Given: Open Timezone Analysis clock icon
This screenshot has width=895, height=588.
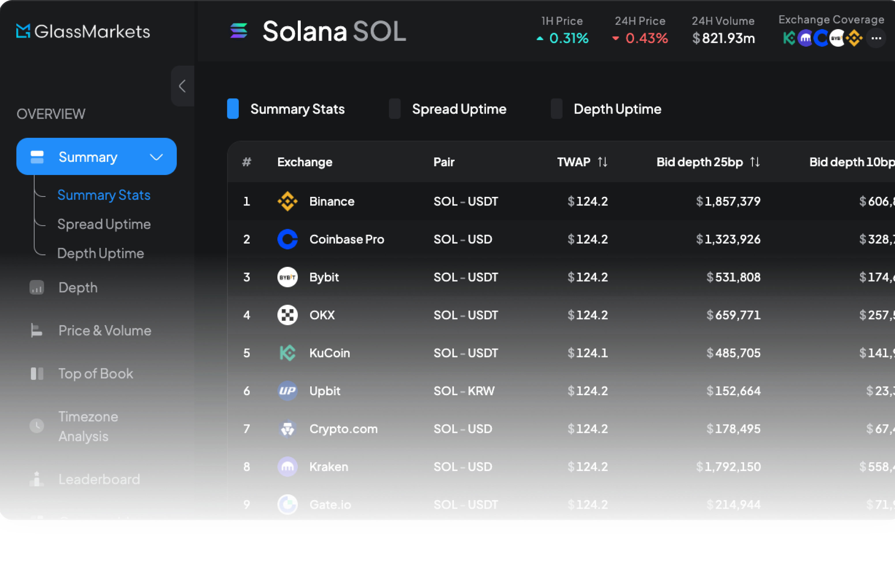Looking at the screenshot, I should [x=37, y=426].
